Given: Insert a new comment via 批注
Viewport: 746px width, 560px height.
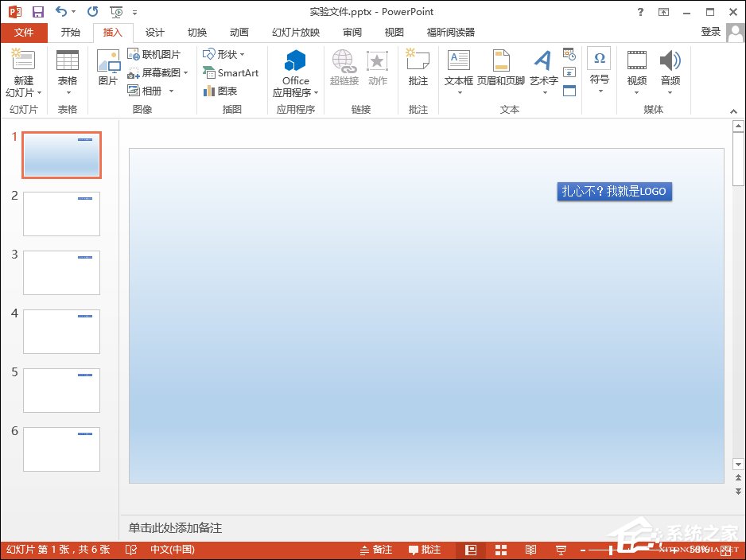Looking at the screenshot, I should pyautogui.click(x=418, y=70).
